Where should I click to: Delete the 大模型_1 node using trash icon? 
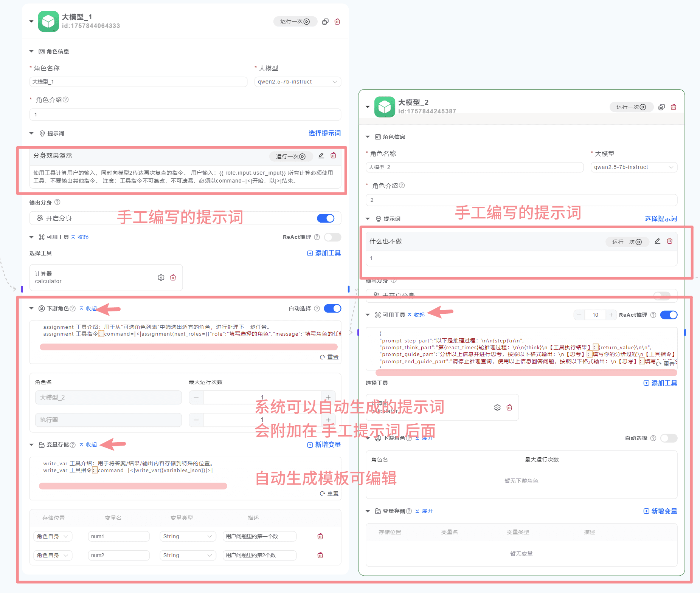[337, 22]
